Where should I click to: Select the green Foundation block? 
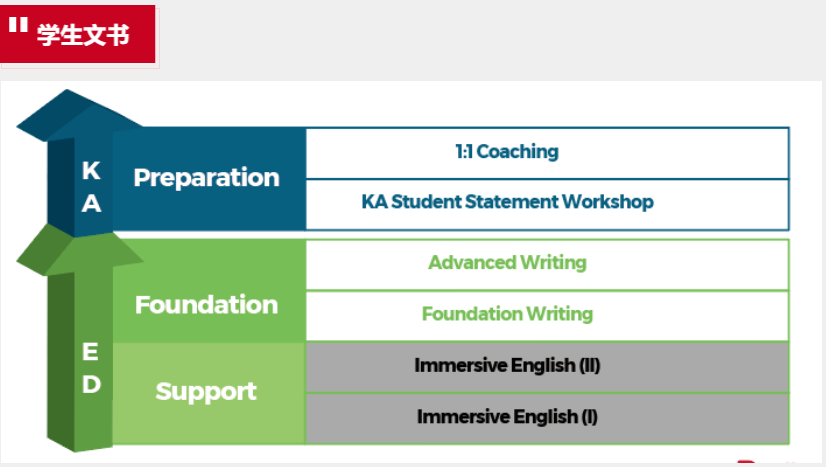207,304
